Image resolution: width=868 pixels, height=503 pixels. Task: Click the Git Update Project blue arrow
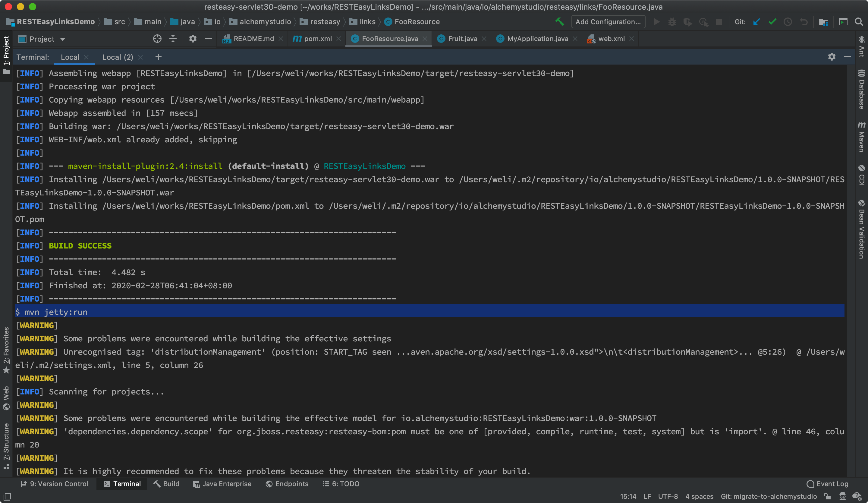756,22
